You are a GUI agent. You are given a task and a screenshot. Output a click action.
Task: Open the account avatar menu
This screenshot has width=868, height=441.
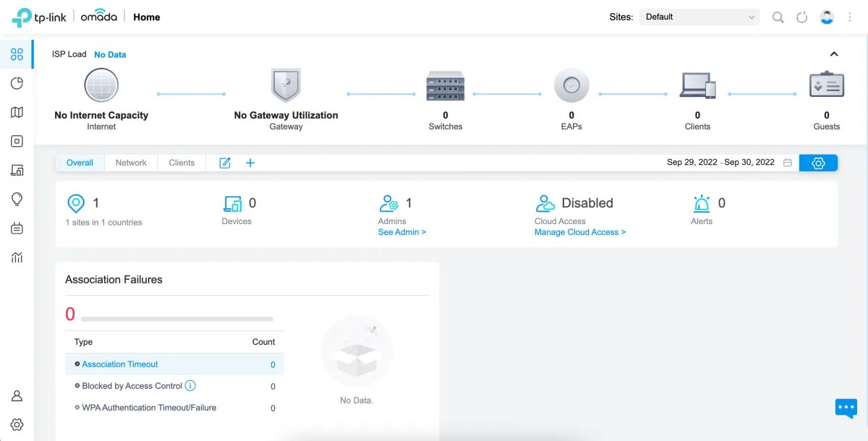pyautogui.click(x=827, y=17)
